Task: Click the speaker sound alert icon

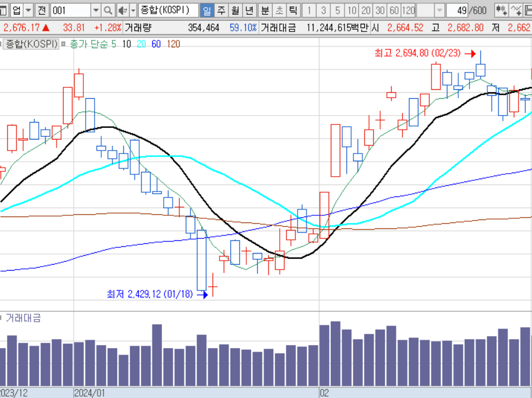Action: [123, 11]
